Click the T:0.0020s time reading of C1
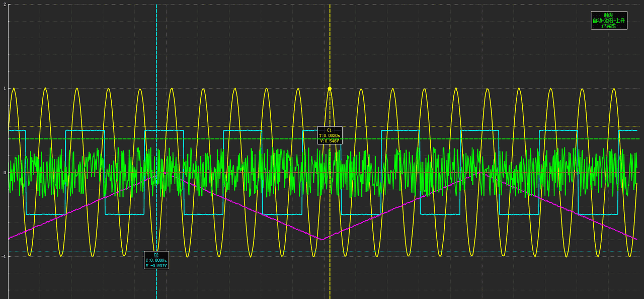This screenshot has height=299, width=644. [x=330, y=135]
